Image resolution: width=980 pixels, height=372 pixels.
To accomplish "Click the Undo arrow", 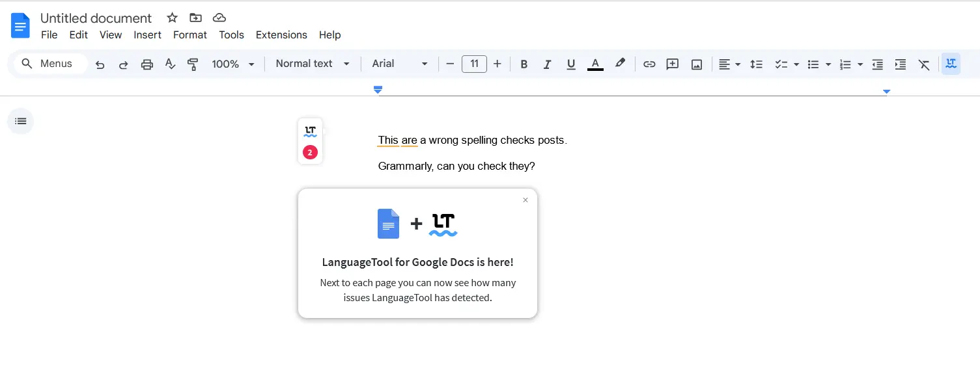I will [100, 64].
